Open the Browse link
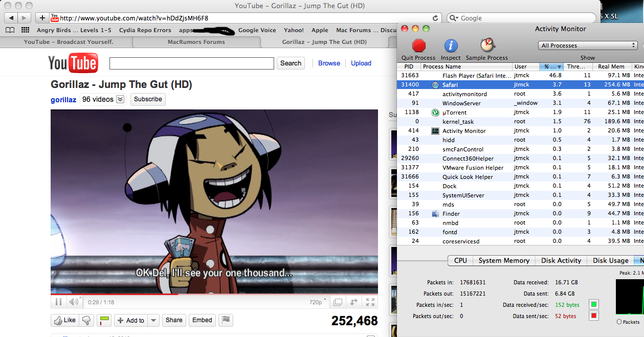644x337 pixels. point(329,63)
